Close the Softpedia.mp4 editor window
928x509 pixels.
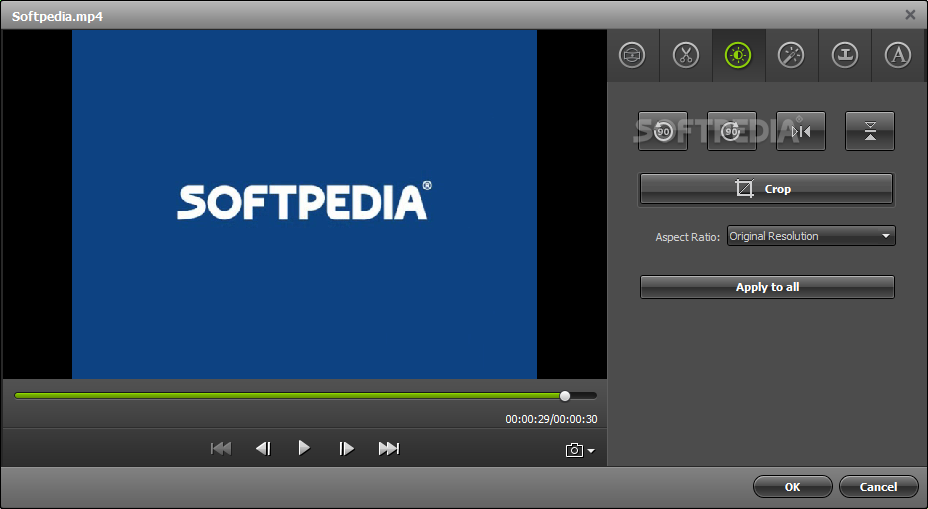coord(910,15)
